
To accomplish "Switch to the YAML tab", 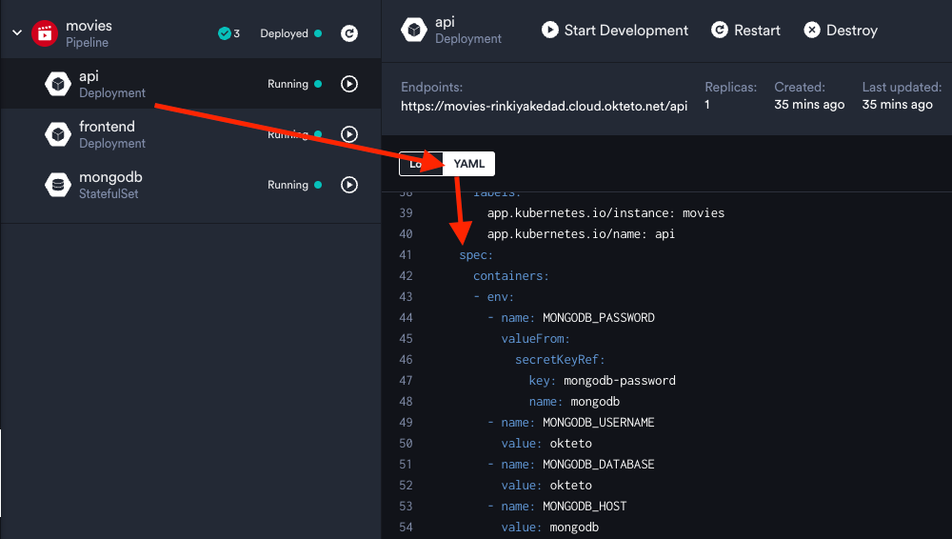I will point(469,164).
